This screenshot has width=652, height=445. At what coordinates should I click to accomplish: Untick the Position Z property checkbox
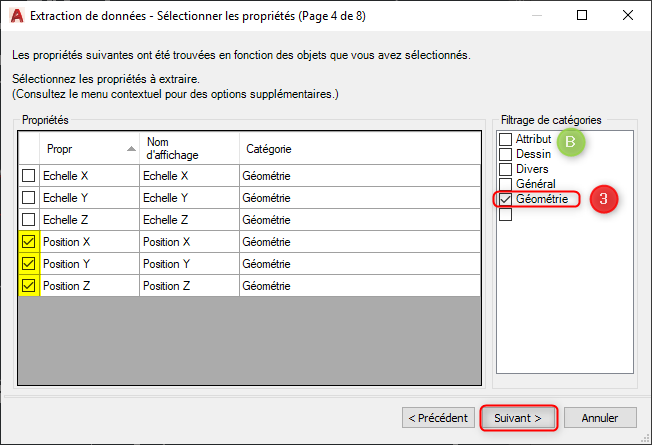(30, 286)
